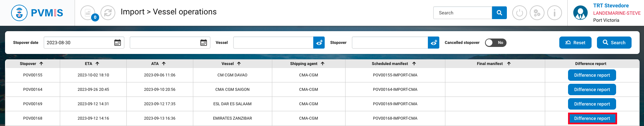
Task: Click the blue magnifier search icon
Action: pyautogui.click(x=499, y=13)
